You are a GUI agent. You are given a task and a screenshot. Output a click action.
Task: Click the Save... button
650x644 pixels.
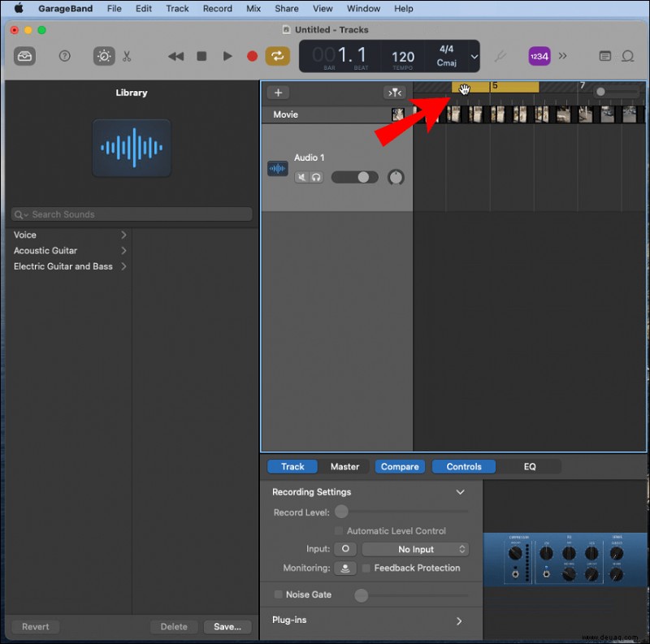tap(227, 627)
